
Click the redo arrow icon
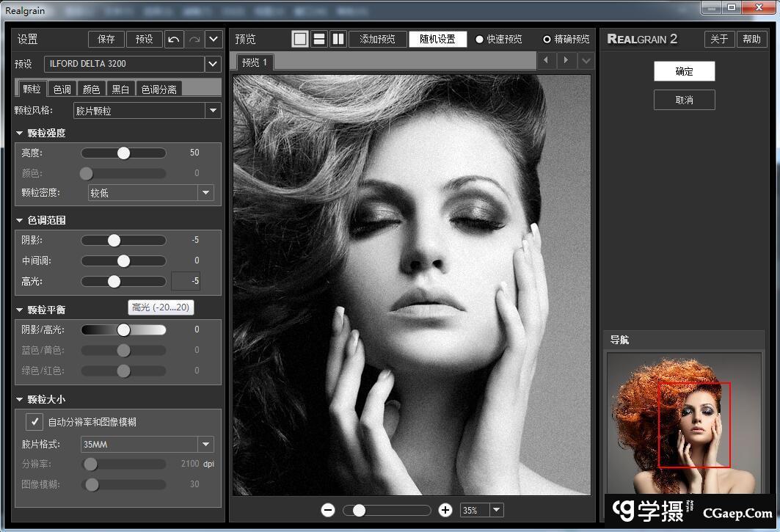(x=194, y=39)
